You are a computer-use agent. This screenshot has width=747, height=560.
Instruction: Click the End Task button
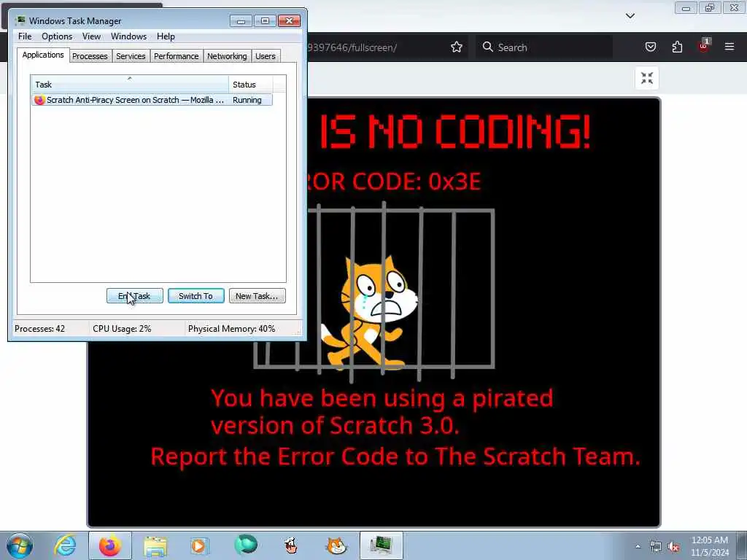click(134, 296)
